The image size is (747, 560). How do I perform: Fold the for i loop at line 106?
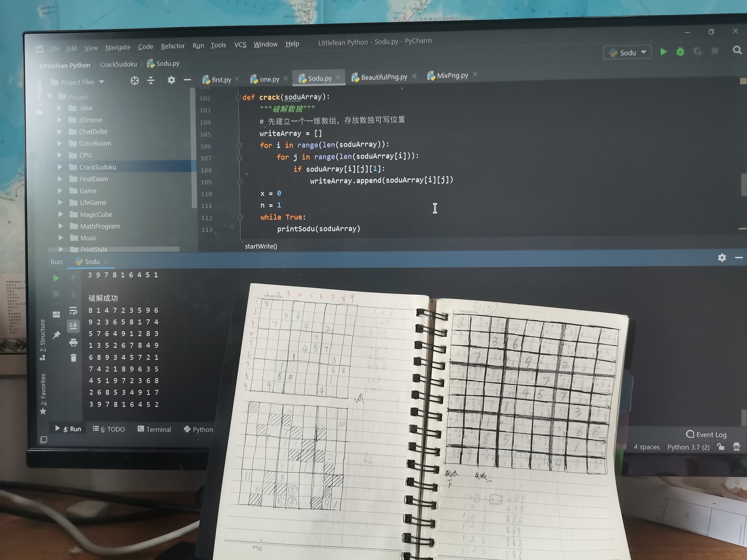(239, 146)
